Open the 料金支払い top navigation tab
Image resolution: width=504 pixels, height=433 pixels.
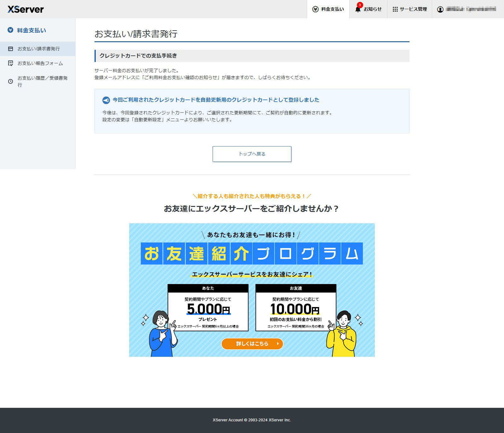pyautogui.click(x=328, y=9)
